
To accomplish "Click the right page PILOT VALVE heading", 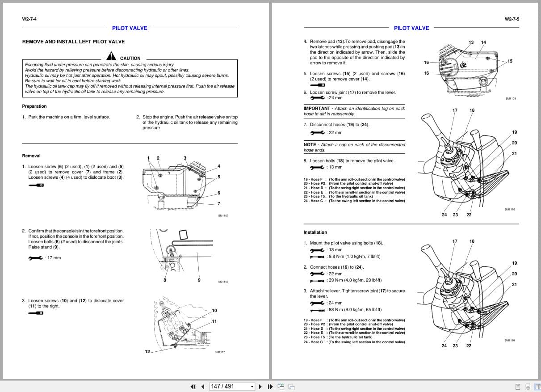I will 411,28.
